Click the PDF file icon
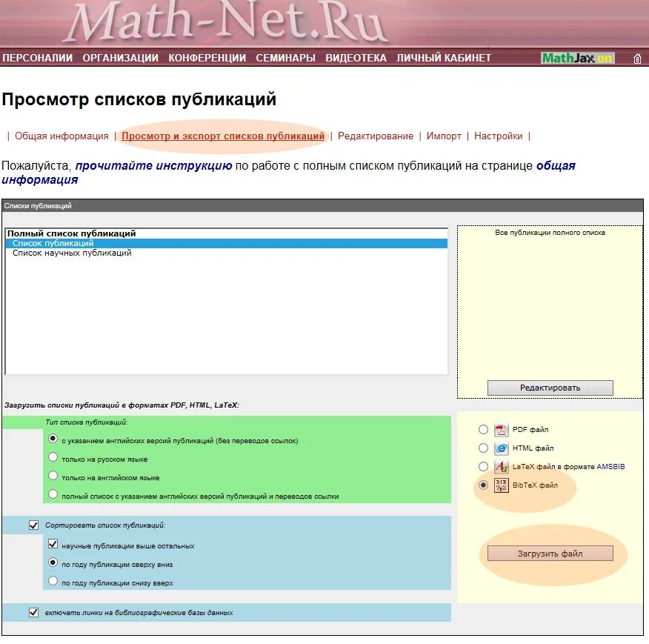The height and width of the screenshot is (644, 649). click(x=502, y=430)
